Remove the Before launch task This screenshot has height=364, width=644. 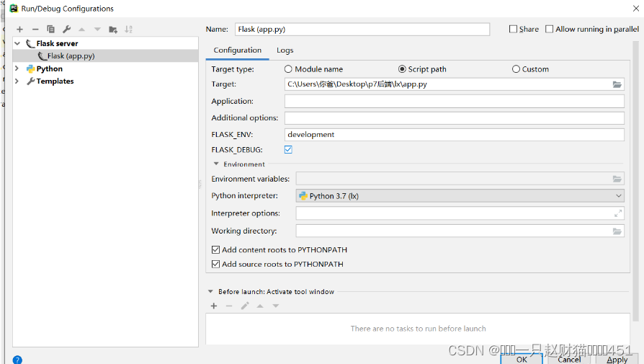pyautogui.click(x=229, y=306)
